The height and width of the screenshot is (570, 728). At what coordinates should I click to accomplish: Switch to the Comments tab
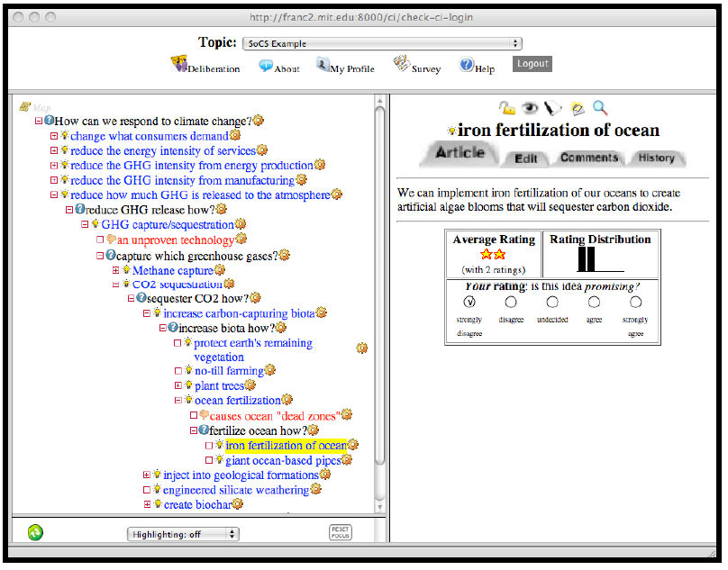589,158
